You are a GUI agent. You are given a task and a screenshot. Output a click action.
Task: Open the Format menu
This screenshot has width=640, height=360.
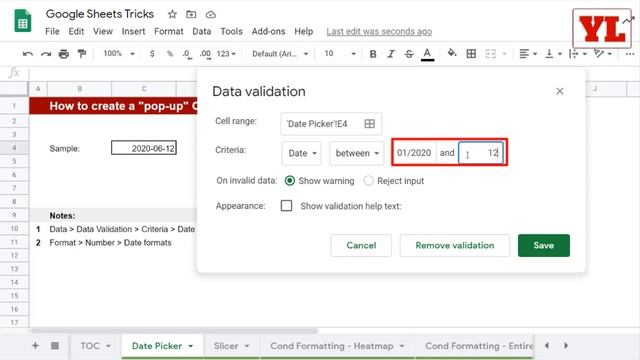[169, 31]
